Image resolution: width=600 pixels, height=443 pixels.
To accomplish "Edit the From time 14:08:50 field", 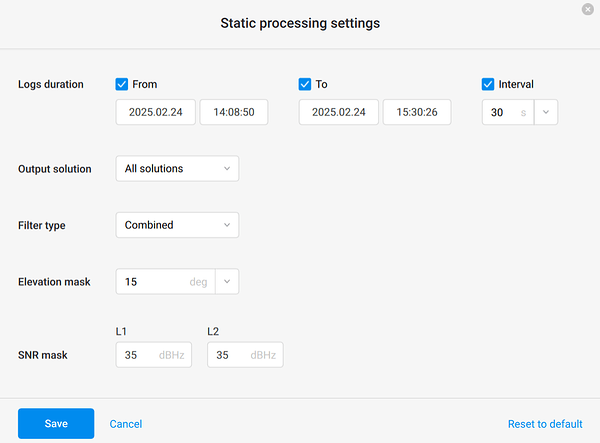I will click(234, 112).
